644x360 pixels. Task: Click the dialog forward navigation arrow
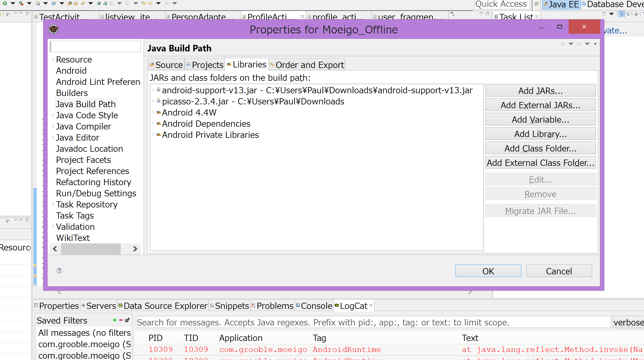(579, 44)
